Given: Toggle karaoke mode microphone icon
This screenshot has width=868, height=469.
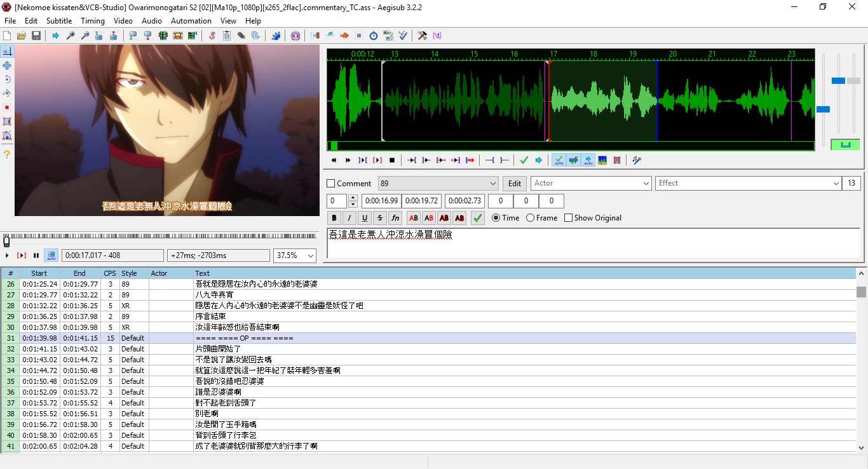Looking at the screenshot, I should pos(637,160).
